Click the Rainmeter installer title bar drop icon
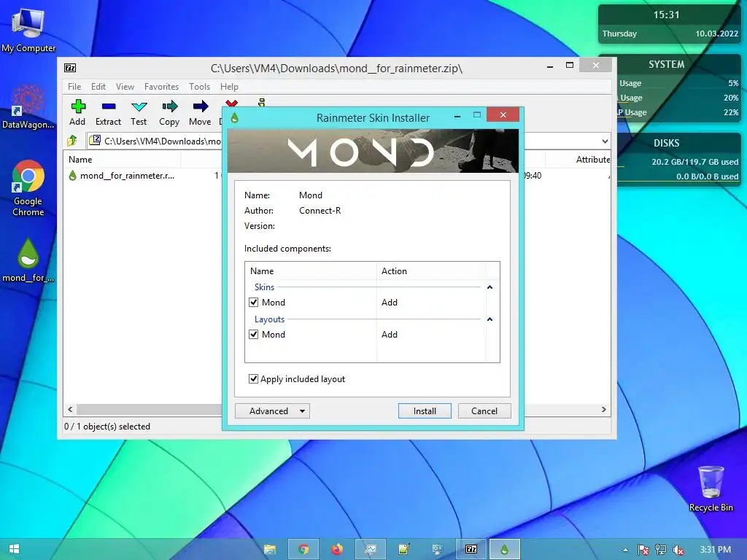 (x=234, y=117)
